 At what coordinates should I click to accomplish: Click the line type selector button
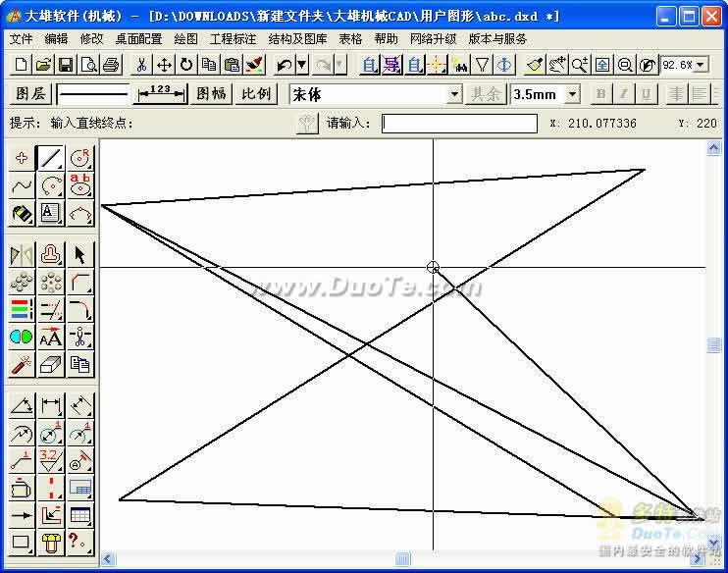click(93, 94)
